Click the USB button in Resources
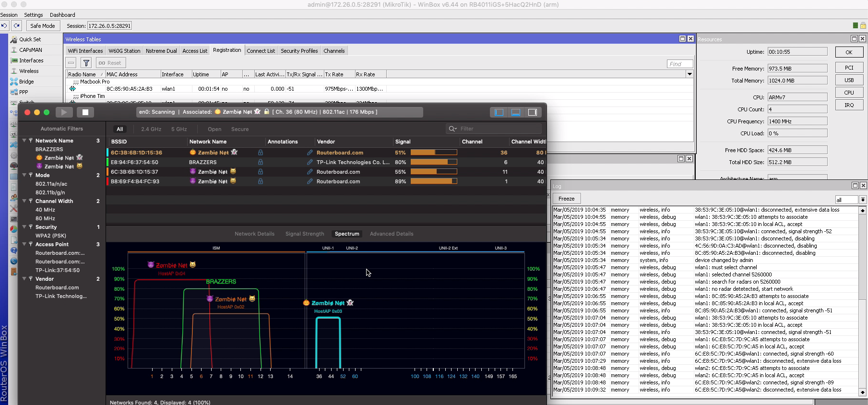The width and height of the screenshot is (868, 405). click(849, 80)
